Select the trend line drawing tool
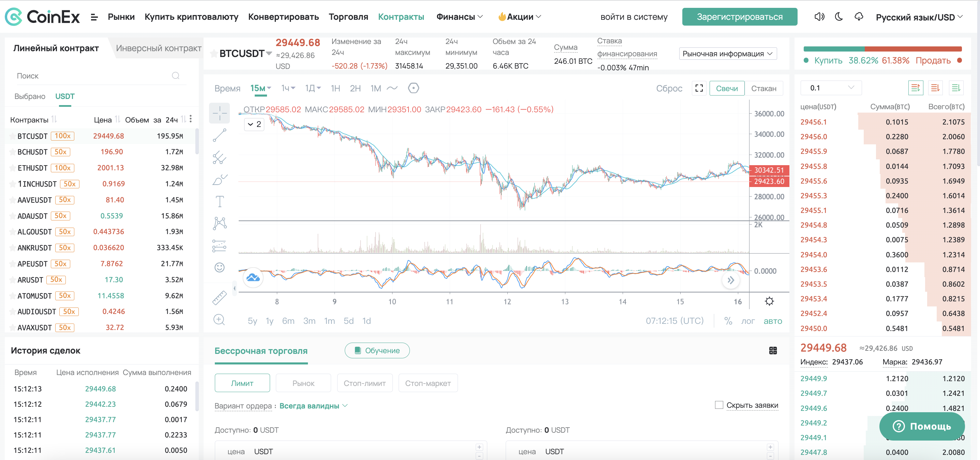The image size is (980, 460). [x=220, y=135]
